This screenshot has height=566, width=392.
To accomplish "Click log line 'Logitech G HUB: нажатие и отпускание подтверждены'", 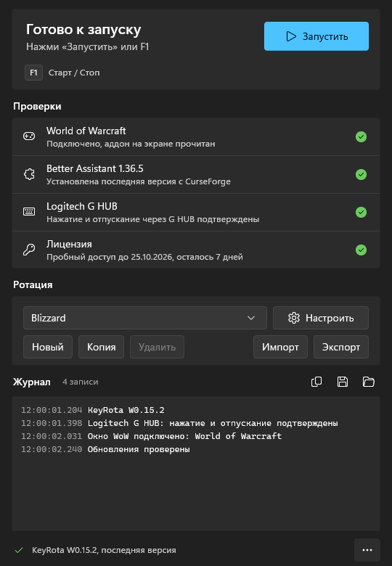I will pos(213,423).
